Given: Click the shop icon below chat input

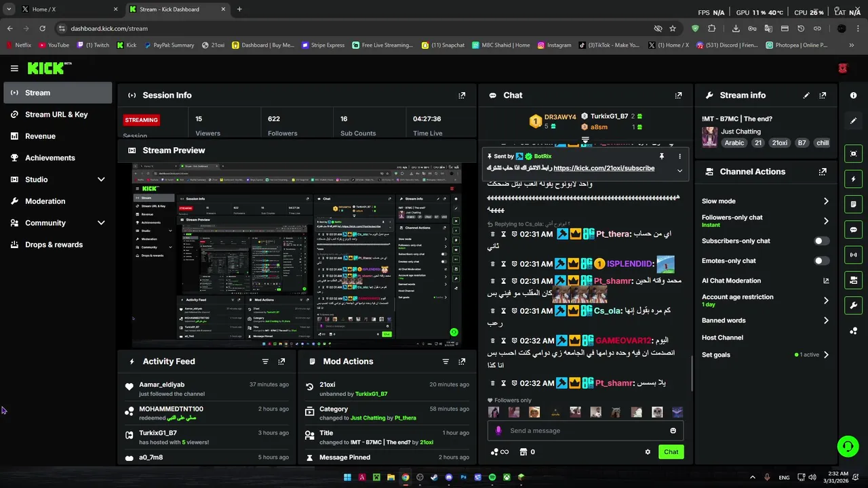Looking at the screenshot, I should click(524, 452).
